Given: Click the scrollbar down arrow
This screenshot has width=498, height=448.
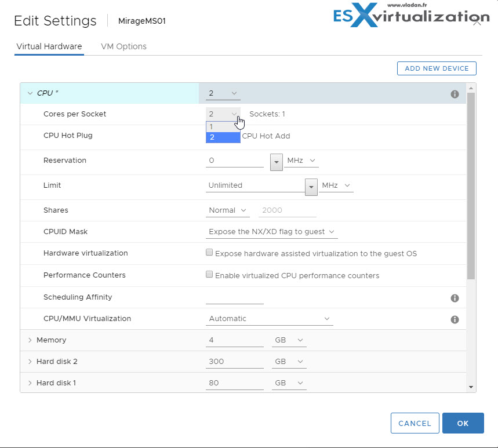Looking at the screenshot, I should point(471,387).
